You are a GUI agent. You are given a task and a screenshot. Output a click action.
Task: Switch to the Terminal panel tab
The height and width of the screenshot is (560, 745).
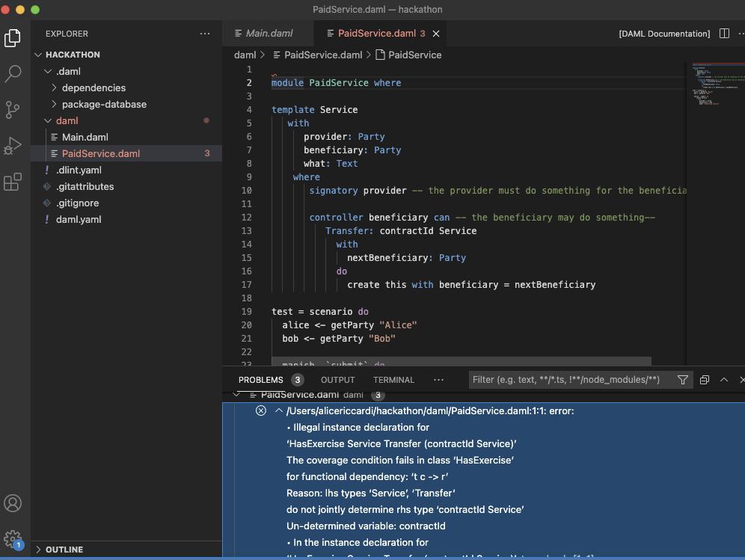393,380
